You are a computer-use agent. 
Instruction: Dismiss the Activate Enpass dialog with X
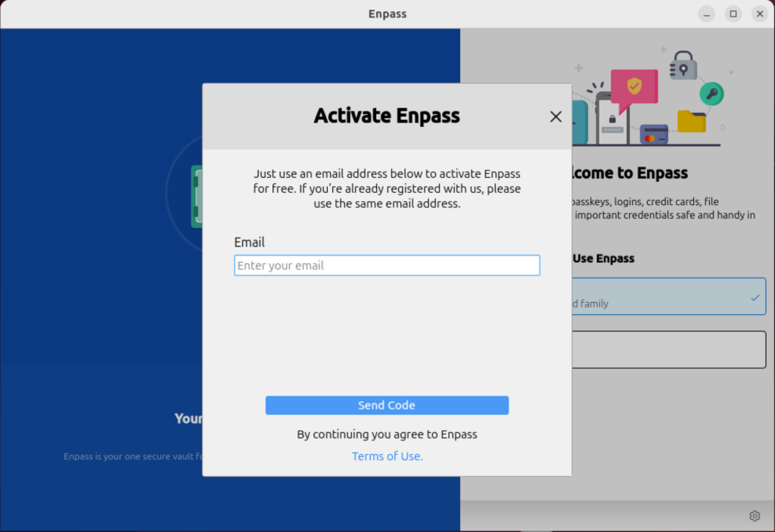(556, 116)
